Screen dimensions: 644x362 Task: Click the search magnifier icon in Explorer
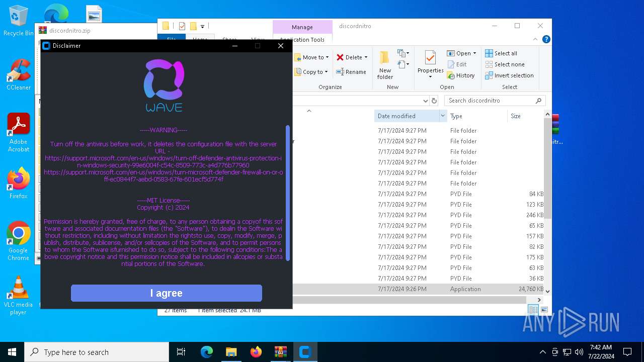(x=538, y=101)
